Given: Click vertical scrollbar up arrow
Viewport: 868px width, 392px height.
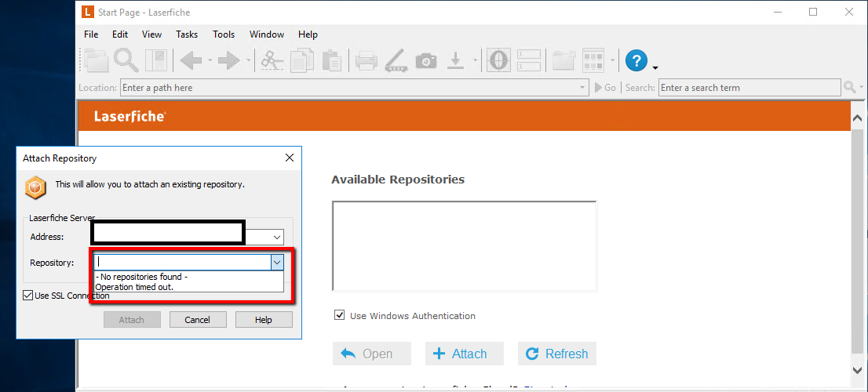Looking at the screenshot, I should click(x=858, y=118).
